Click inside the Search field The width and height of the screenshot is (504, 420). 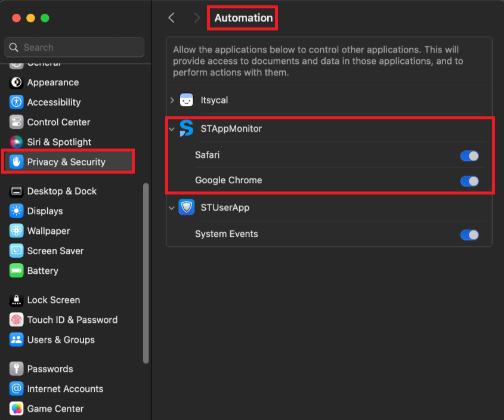click(75, 47)
